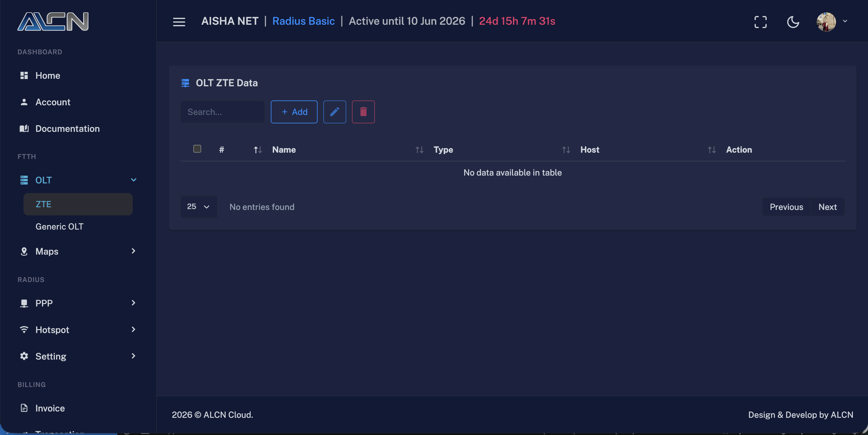868x435 pixels.
Task: Expand the Maps sidebar menu
Action: click(x=78, y=251)
